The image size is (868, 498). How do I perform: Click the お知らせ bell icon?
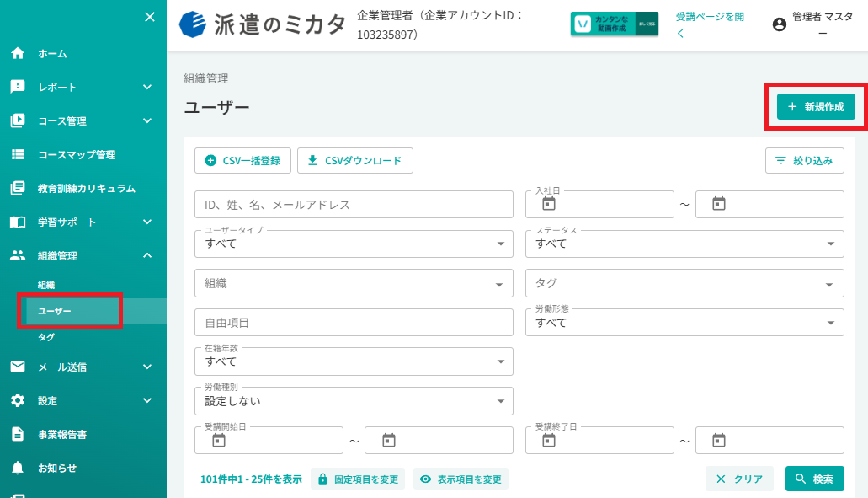(x=18, y=469)
